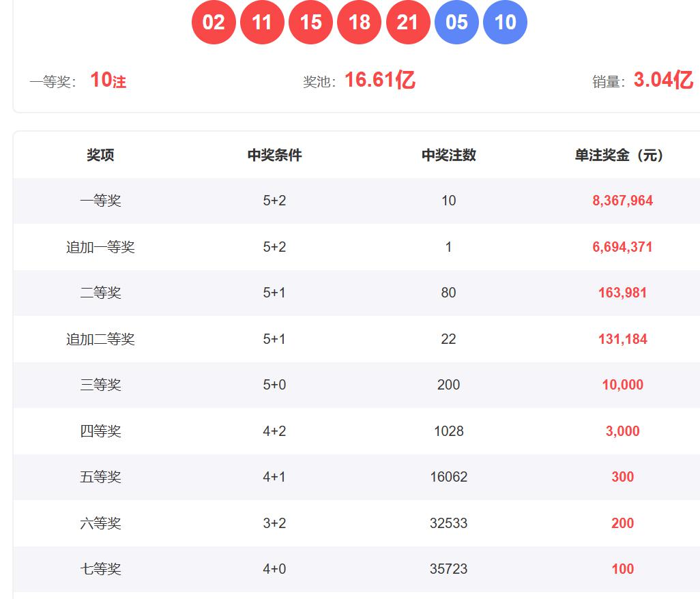Click the 中奖注数 column header
The width and height of the screenshot is (700, 599).
coord(448,156)
